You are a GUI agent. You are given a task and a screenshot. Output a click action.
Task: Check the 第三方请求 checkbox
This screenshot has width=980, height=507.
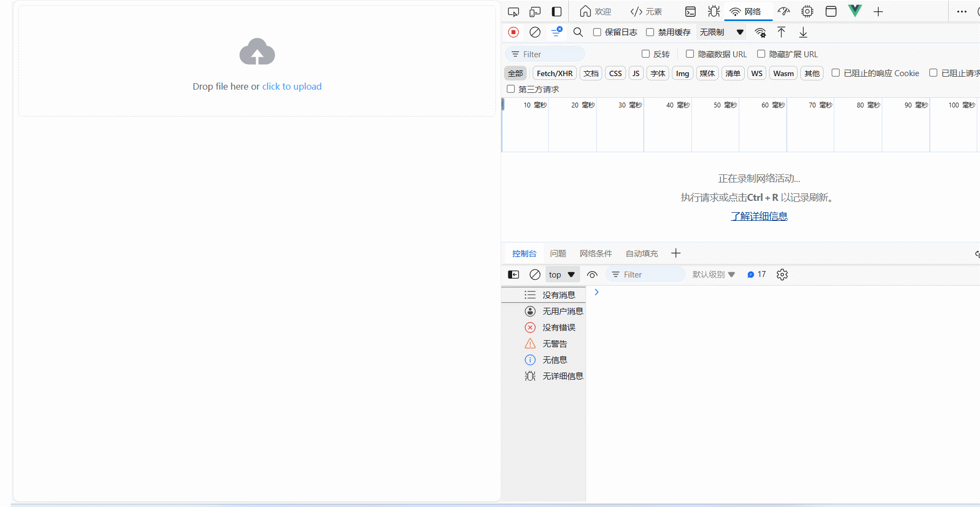pos(511,89)
